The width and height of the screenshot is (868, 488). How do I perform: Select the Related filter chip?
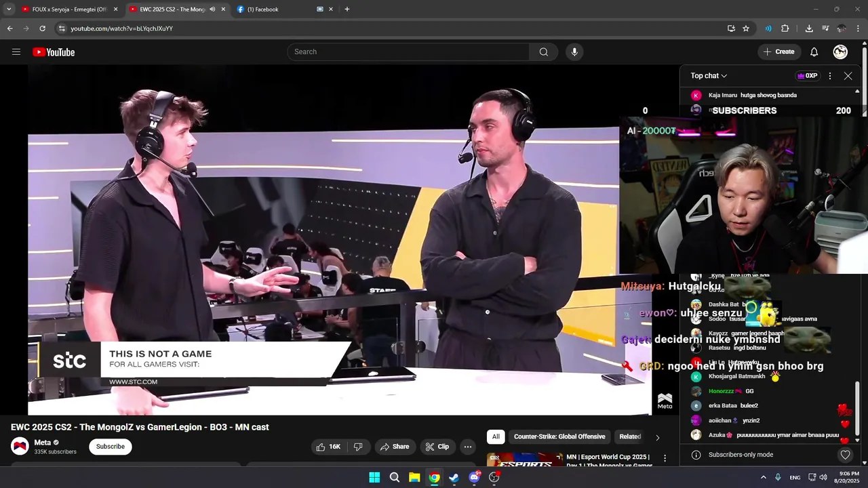pyautogui.click(x=630, y=436)
